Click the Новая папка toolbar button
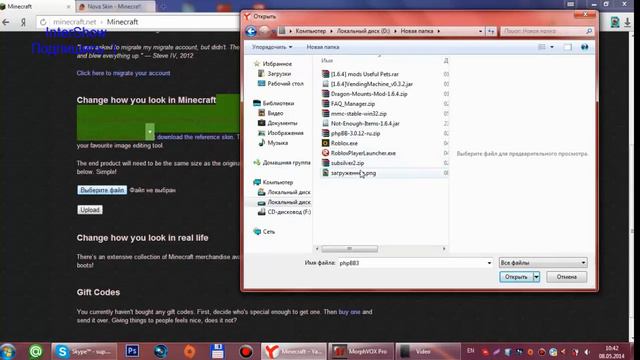 coord(322,47)
